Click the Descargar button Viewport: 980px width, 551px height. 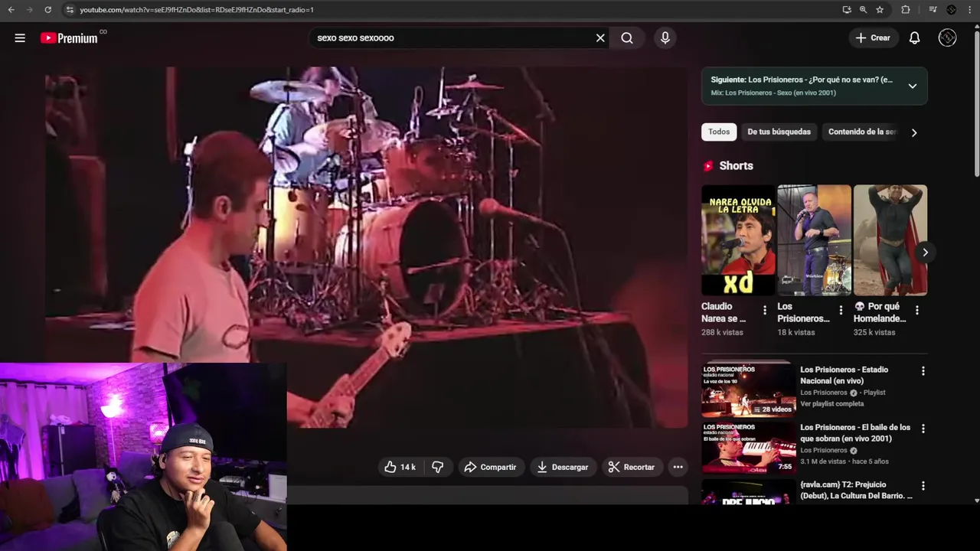pos(563,467)
